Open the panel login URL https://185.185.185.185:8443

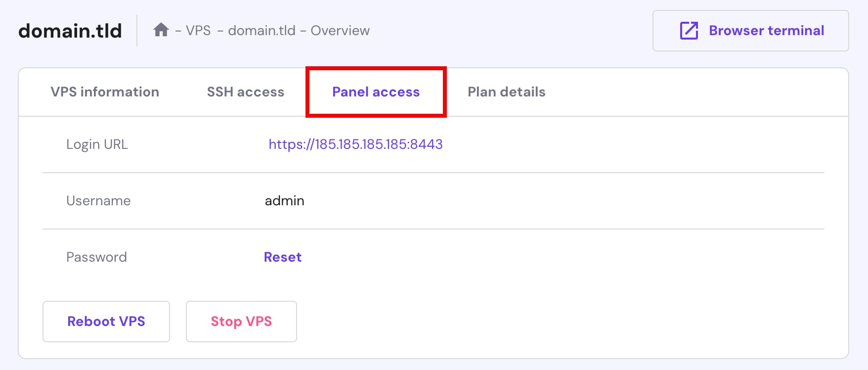tap(355, 144)
